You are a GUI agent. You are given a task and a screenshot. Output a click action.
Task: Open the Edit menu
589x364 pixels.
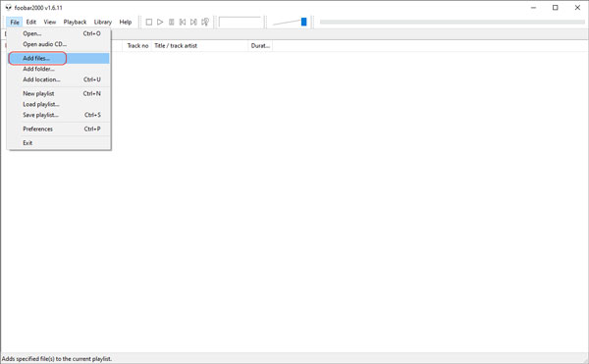point(31,23)
